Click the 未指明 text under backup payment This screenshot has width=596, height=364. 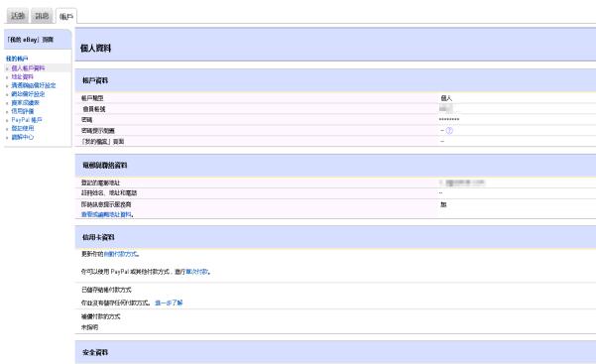[x=89, y=327]
